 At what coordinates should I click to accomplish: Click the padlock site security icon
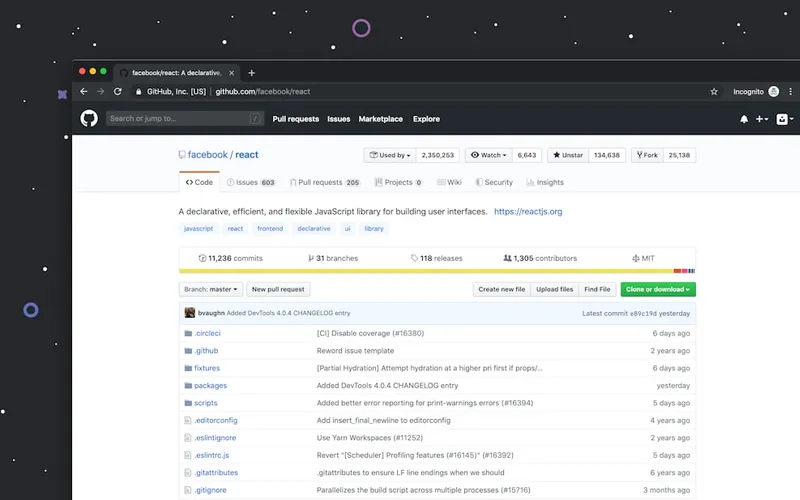click(138, 92)
